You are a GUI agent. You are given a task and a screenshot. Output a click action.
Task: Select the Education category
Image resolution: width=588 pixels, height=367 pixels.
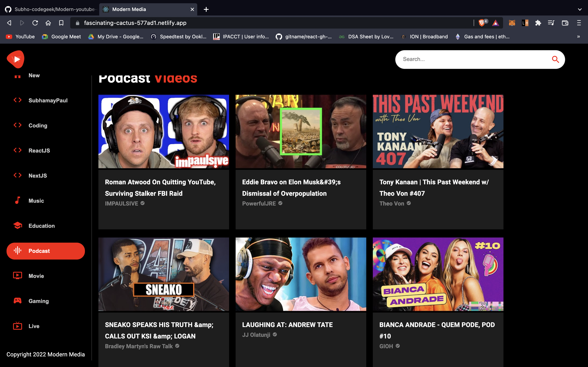(x=41, y=226)
